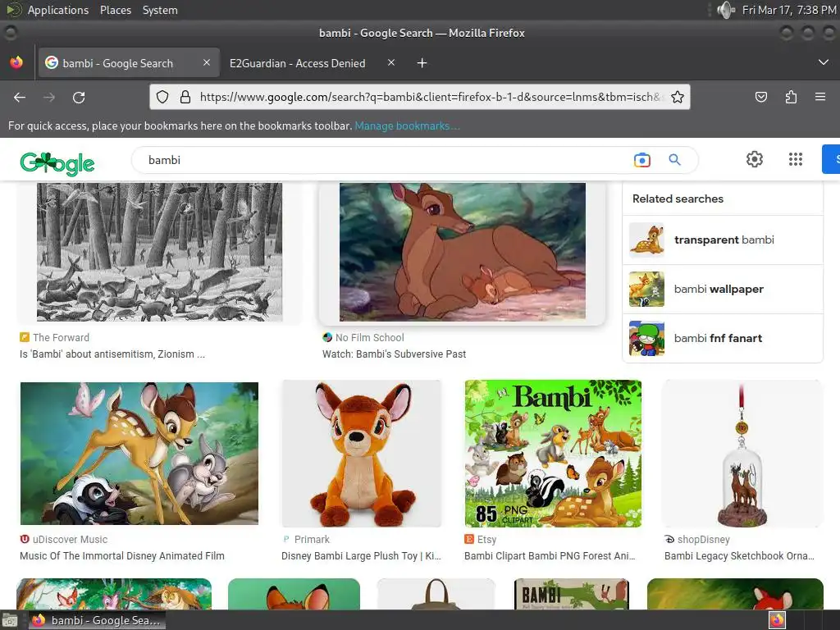Open the Extensions puzzle icon
Image resolution: width=840 pixels, height=630 pixels.
[x=791, y=97]
